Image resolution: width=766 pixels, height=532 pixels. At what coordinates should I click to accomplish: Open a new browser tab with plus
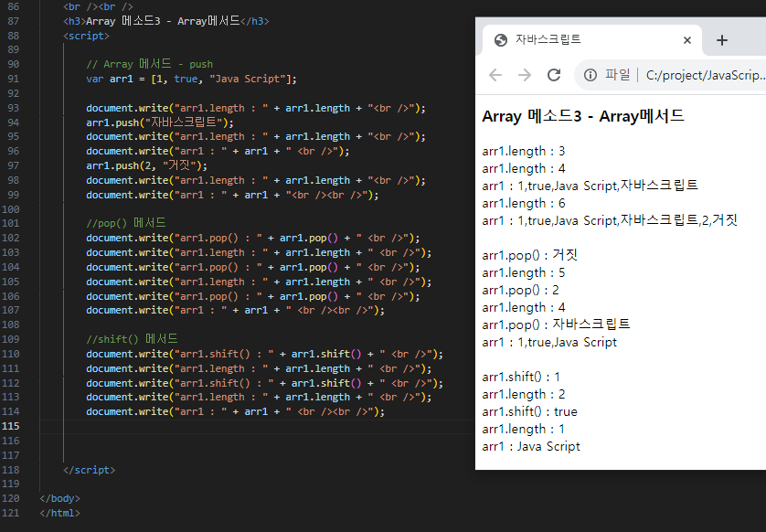tap(722, 40)
